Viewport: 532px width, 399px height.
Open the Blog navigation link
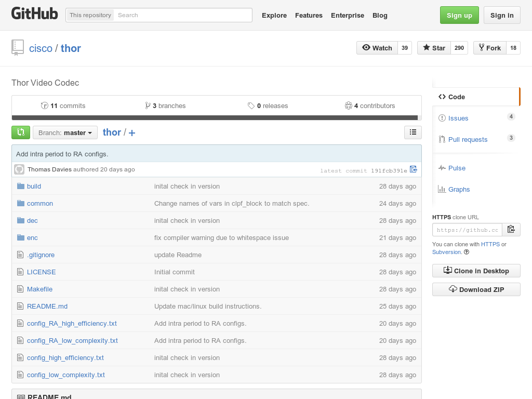pos(380,15)
